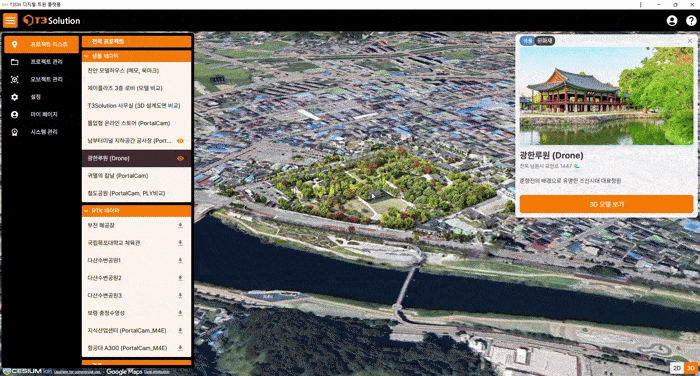Screen dimensions: 700x376
Task: Open the user account icon in header
Action: 671,21
